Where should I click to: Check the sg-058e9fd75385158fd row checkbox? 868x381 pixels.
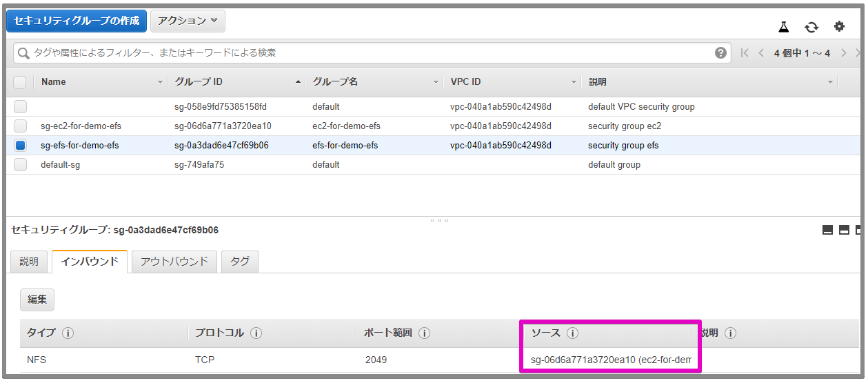pos(20,107)
